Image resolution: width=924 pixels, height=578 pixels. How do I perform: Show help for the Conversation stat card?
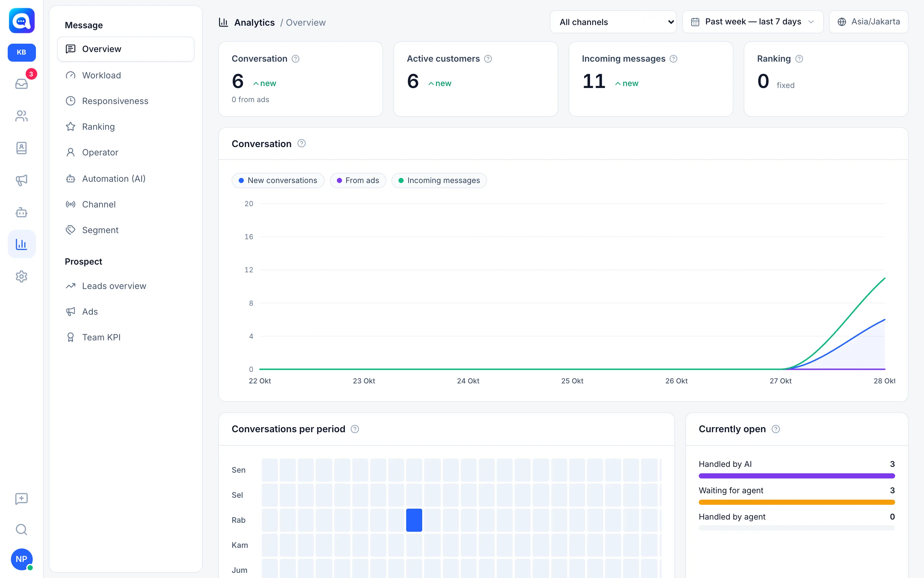point(295,59)
